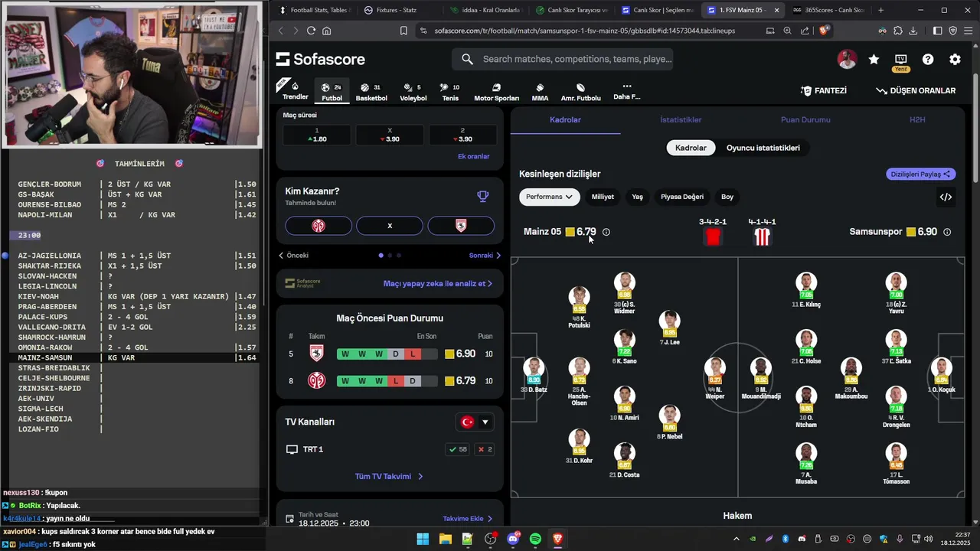Open Discord from the taskbar
Image resolution: width=980 pixels, height=551 pixels.
click(x=513, y=539)
